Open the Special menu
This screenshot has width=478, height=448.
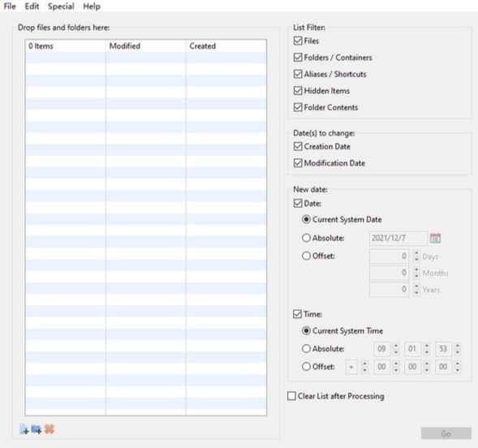pyautogui.click(x=61, y=6)
